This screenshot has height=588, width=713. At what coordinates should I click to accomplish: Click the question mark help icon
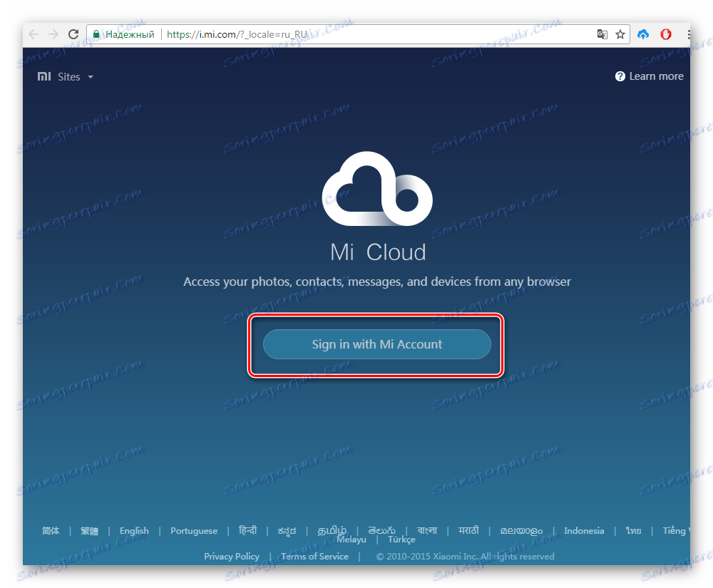coord(620,76)
